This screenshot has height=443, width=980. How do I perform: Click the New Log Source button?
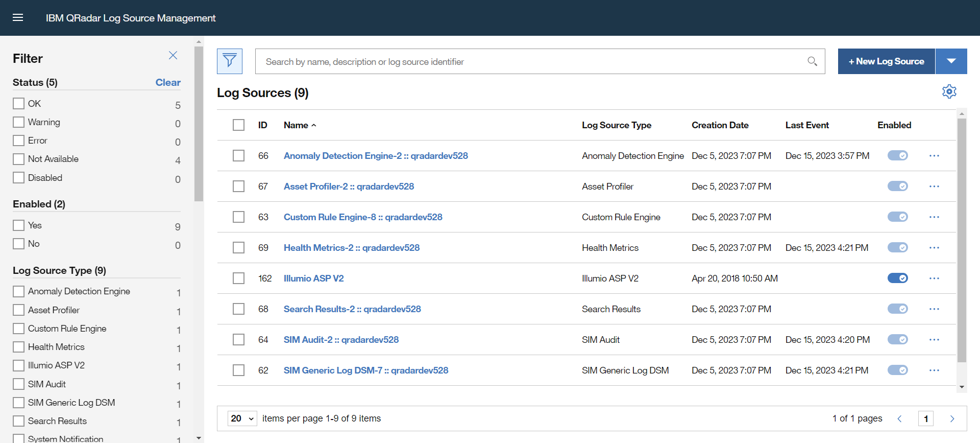click(886, 61)
